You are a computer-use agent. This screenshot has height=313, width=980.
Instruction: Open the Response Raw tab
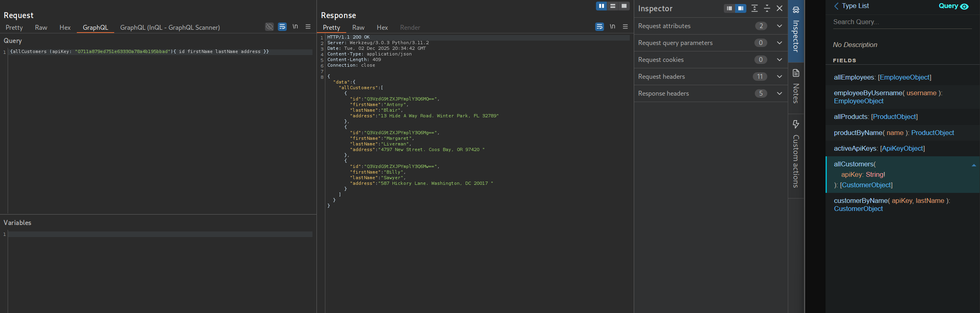pyautogui.click(x=358, y=27)
